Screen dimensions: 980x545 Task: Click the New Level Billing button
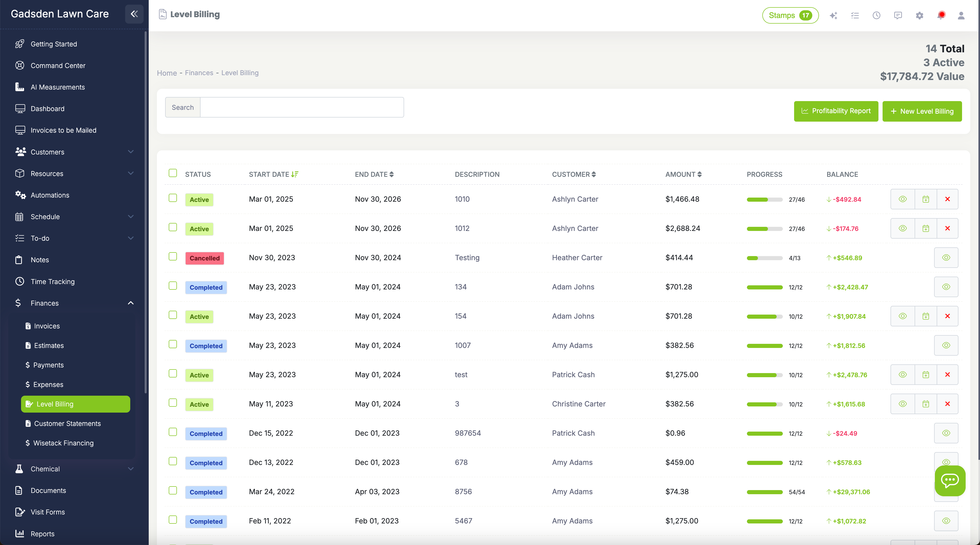pyautogui.click(x=922, y=111)
